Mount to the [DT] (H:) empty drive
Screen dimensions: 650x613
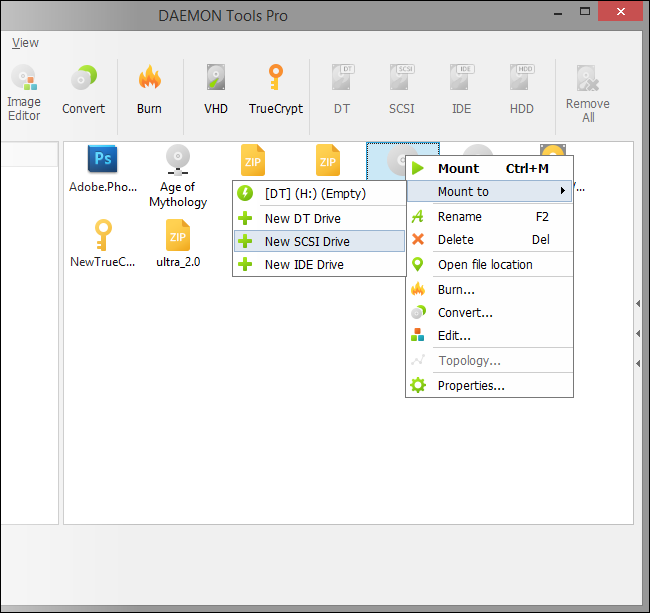315,193
